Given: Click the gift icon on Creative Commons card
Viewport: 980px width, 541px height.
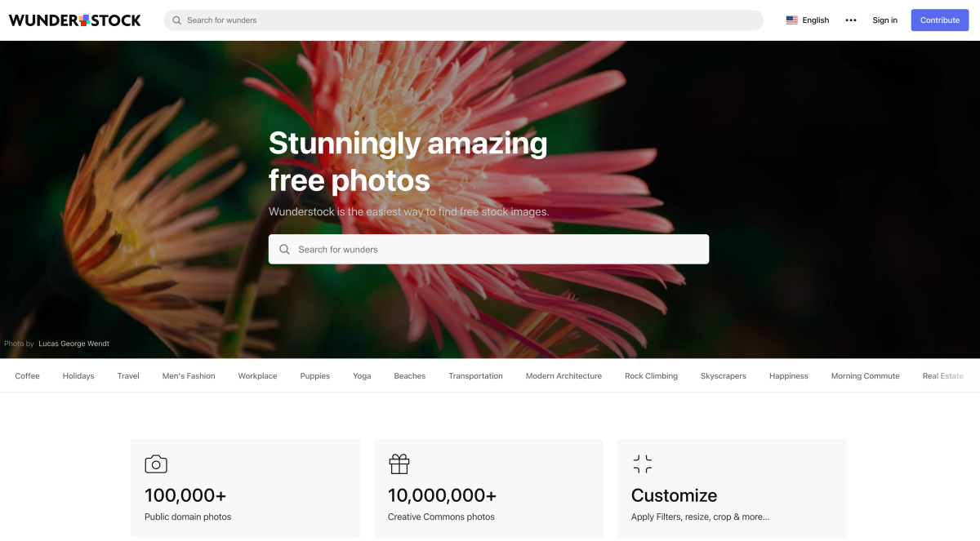Looking at the screenshot, I should [399, 464].
